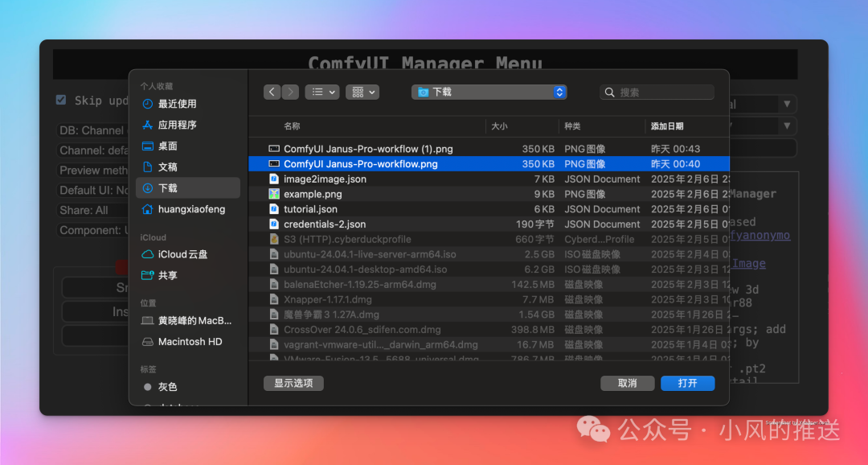Image resolution: width=868 pixels, height=465 pixels.
Task: Click the clock icon beside 最近使用
Action: pyautogui.click(x=147, y=104)
